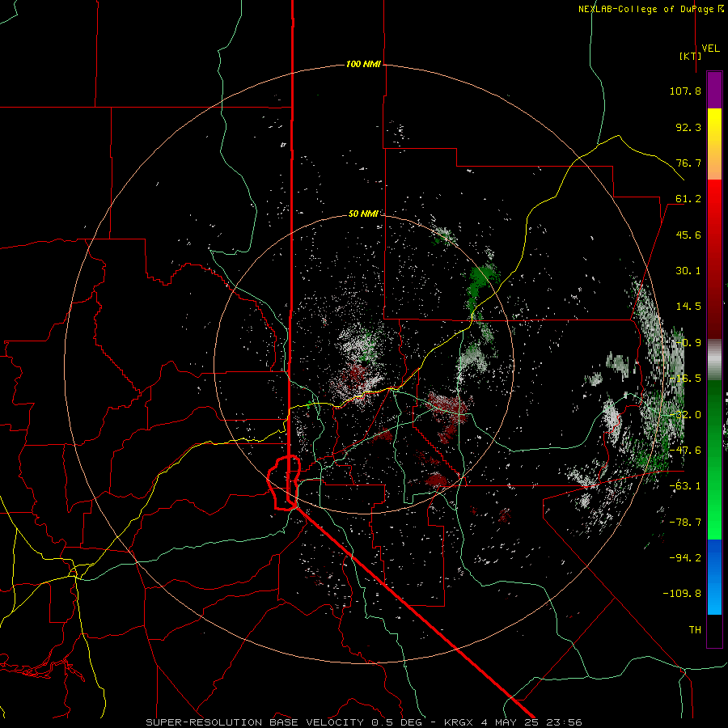Click the Super-Resolution Base Velocity KRGX caption
Viewport: 728px width, 728px height.
(x=363, y=722)
